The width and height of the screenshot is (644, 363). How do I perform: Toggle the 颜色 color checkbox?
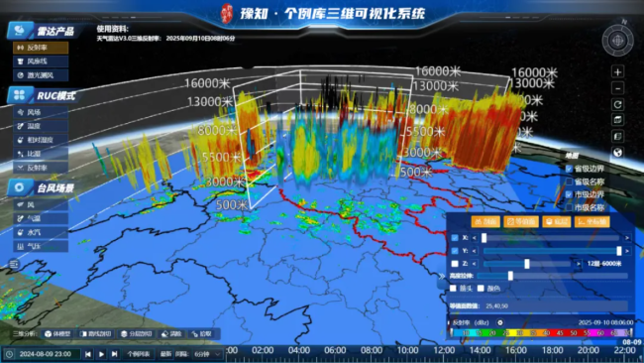tap(481, 289)
